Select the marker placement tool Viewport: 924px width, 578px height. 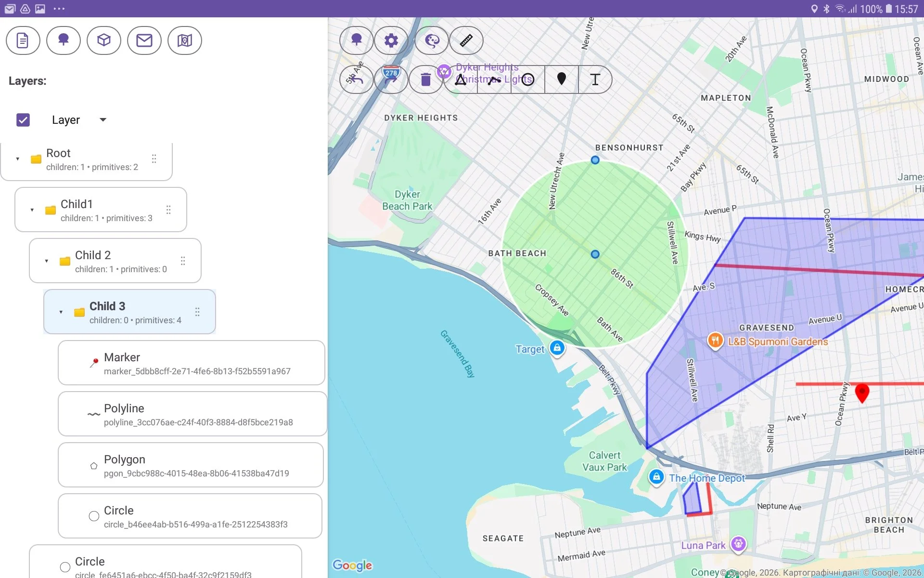[562, 79]
